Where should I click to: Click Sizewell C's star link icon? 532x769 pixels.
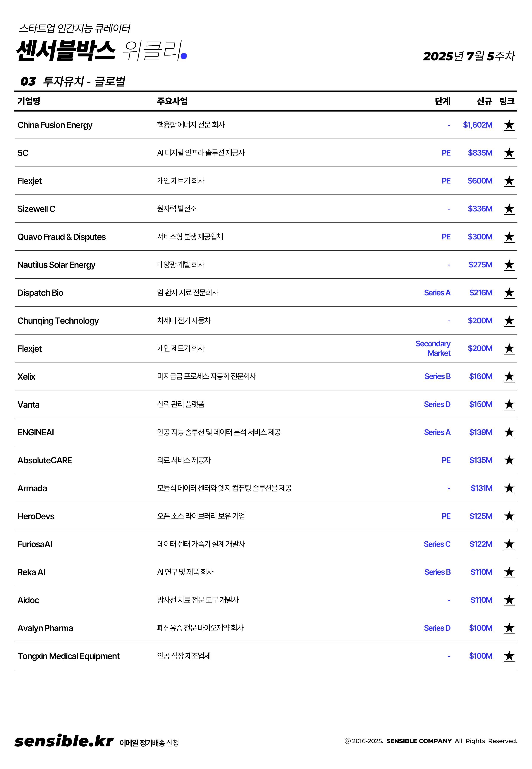click(x=509, y=209)
